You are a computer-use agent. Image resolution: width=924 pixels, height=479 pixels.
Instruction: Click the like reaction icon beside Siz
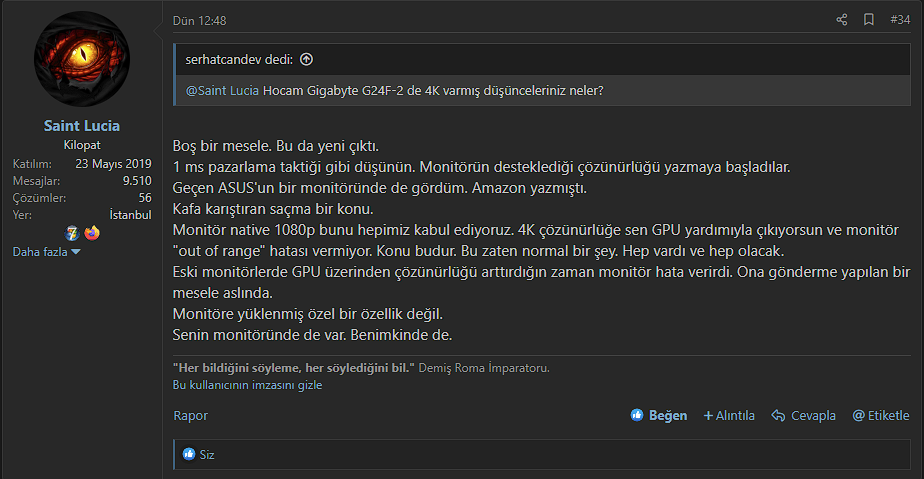pos(189,455)
